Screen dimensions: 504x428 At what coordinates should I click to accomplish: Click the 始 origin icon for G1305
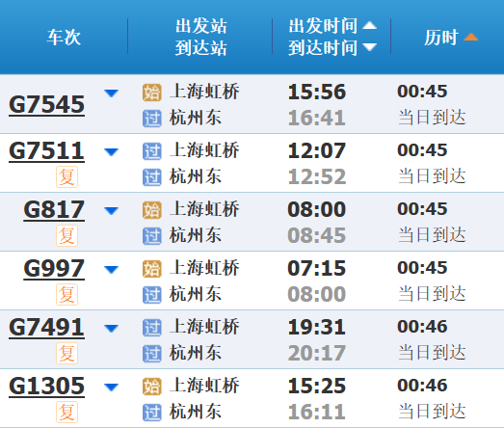151,387
